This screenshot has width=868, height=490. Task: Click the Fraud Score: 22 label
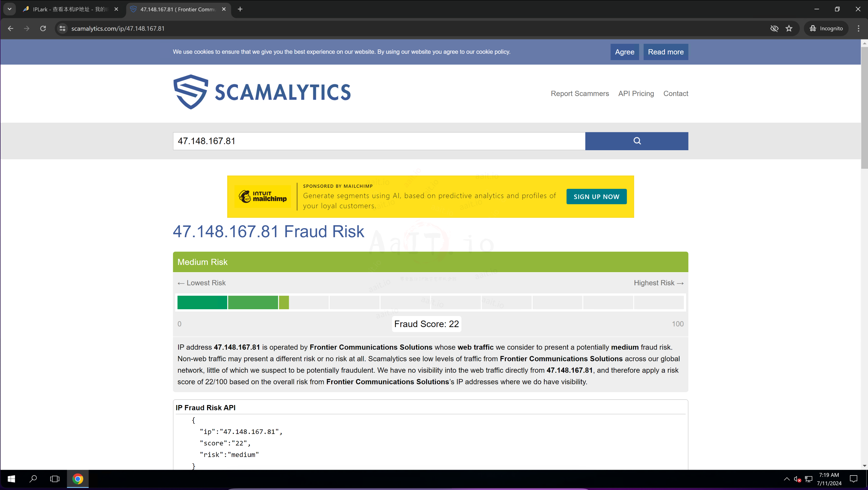(x=426, y=324)
